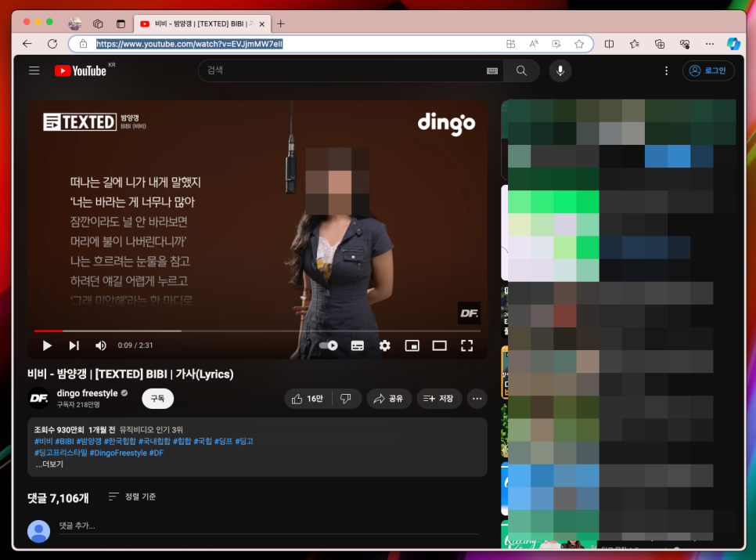756x560 pixels.
Task: Open the Edge profile avatar
Action: coord(74,23)
